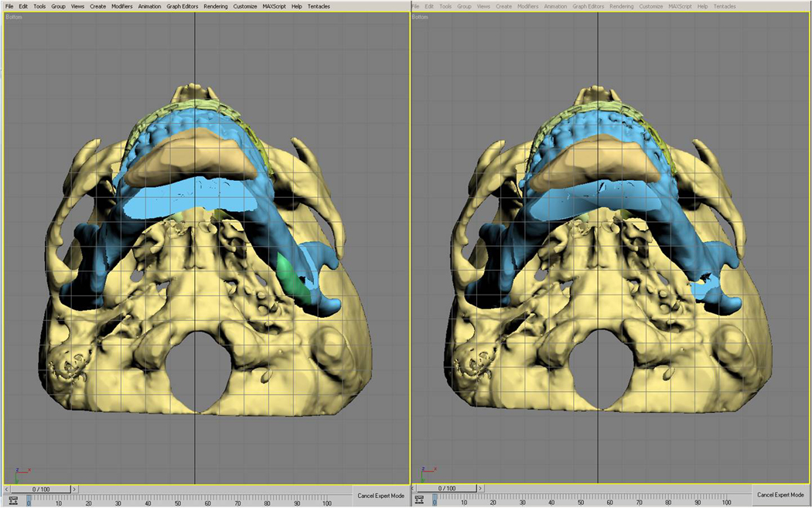Open the Tentacles menu in left window
Screen dimensions: 812x508
click(319, 6)
